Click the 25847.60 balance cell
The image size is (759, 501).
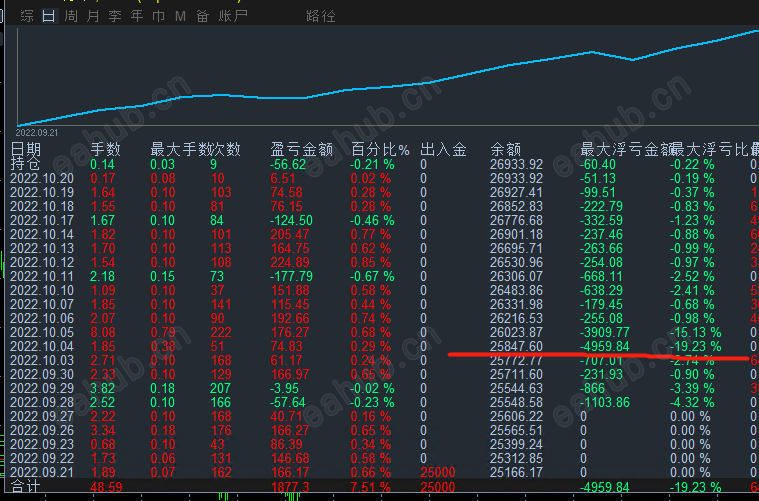(x=516, y=347)
